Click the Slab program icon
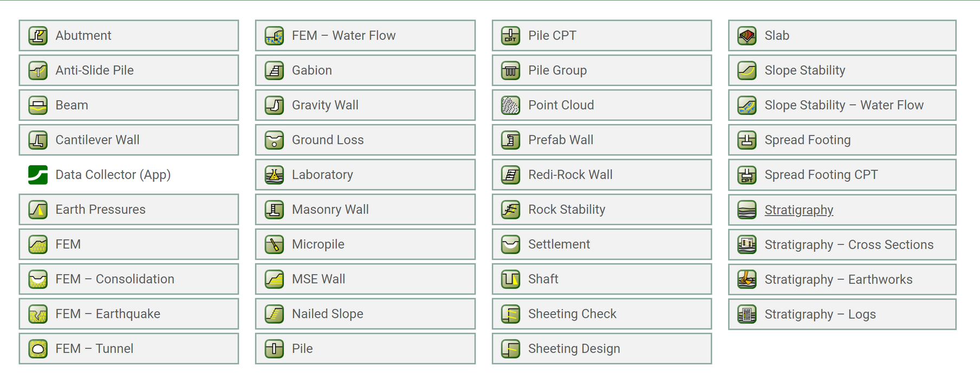980x379 pixels. [x=747, y=36]
